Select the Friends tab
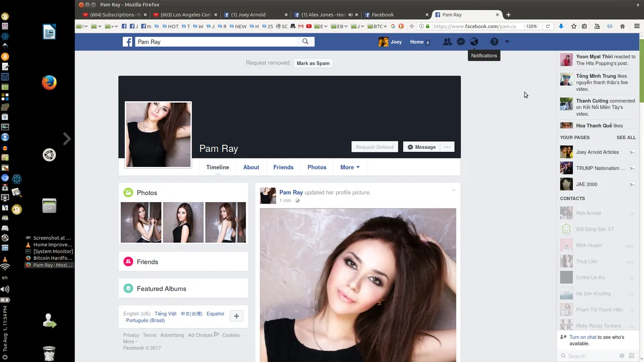 283,167
